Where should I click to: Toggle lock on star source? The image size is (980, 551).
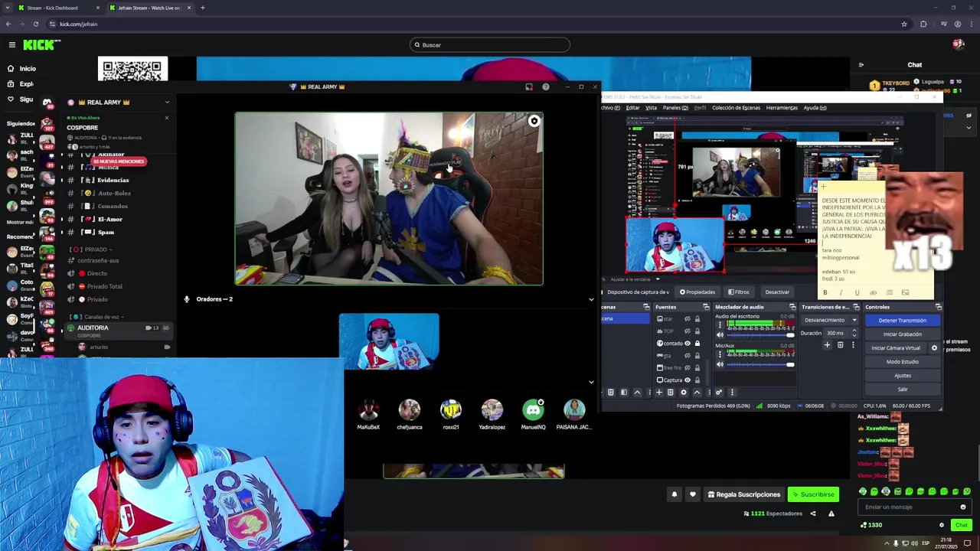697,319
